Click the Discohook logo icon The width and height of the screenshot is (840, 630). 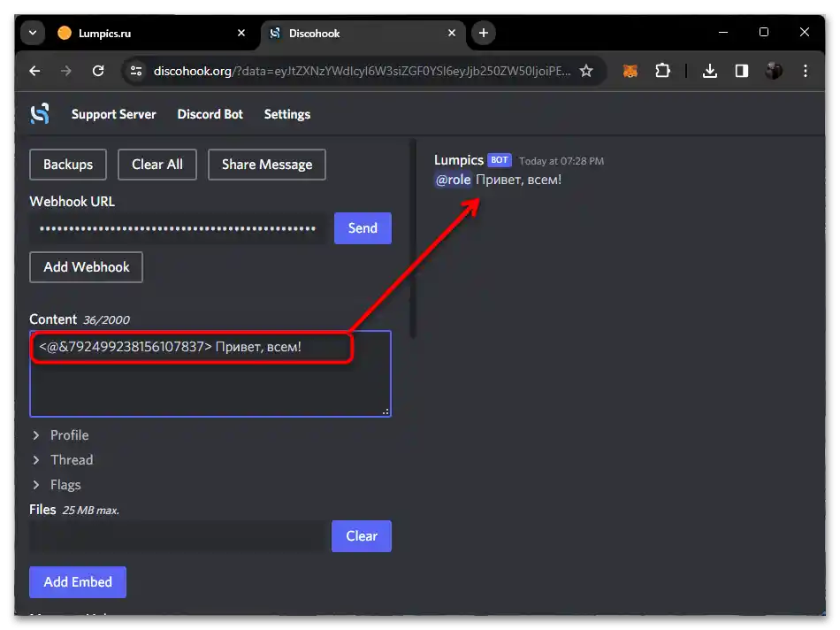[37, 113]
